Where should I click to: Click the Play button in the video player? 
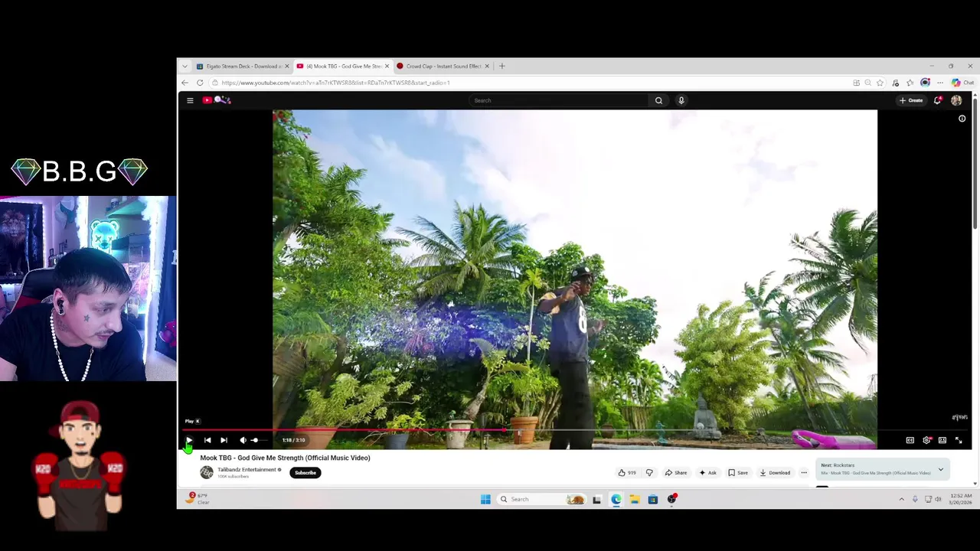pos(189,440)
